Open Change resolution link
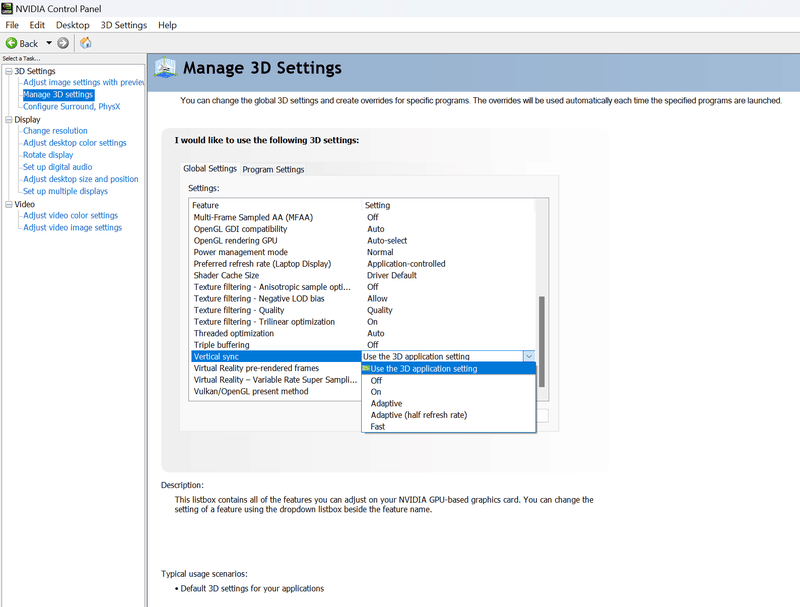800x607 pixels. click(55, 131)
